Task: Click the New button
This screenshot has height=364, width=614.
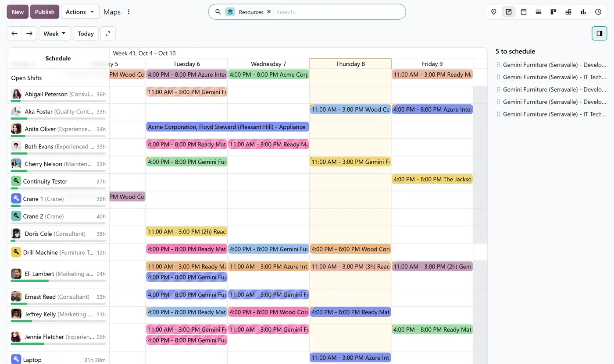Action: click(18, 12)
